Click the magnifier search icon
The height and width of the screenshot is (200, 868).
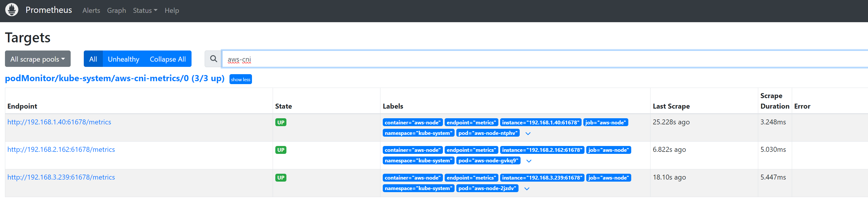pyautogui.click(x=213, y=59)
